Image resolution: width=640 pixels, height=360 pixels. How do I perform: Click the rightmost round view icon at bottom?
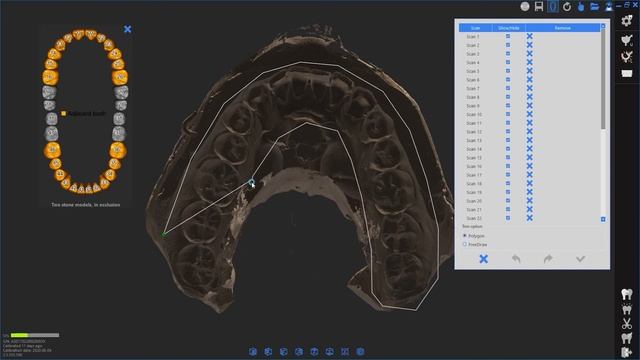click(x=360, y=352)
